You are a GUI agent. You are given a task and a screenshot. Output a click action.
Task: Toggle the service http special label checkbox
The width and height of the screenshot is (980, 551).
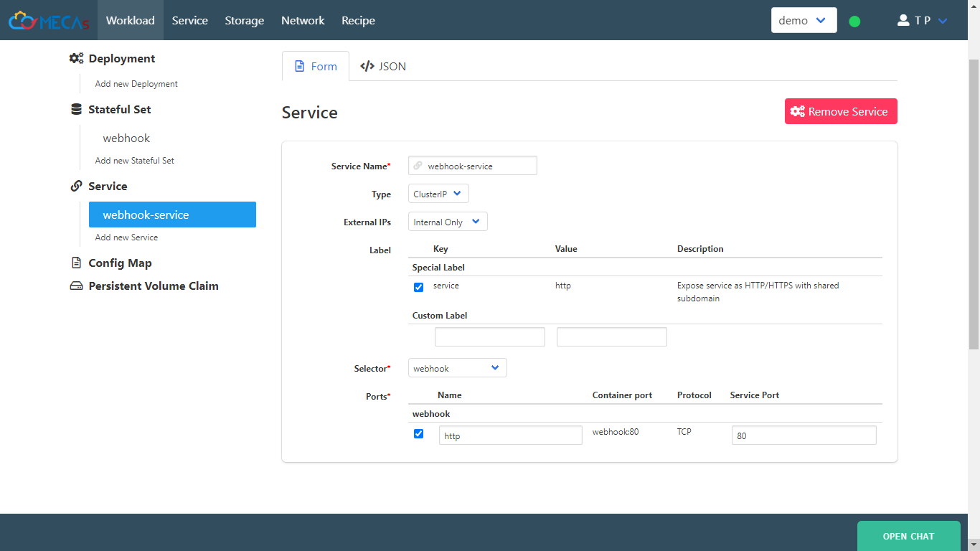(x=418, y=287)
